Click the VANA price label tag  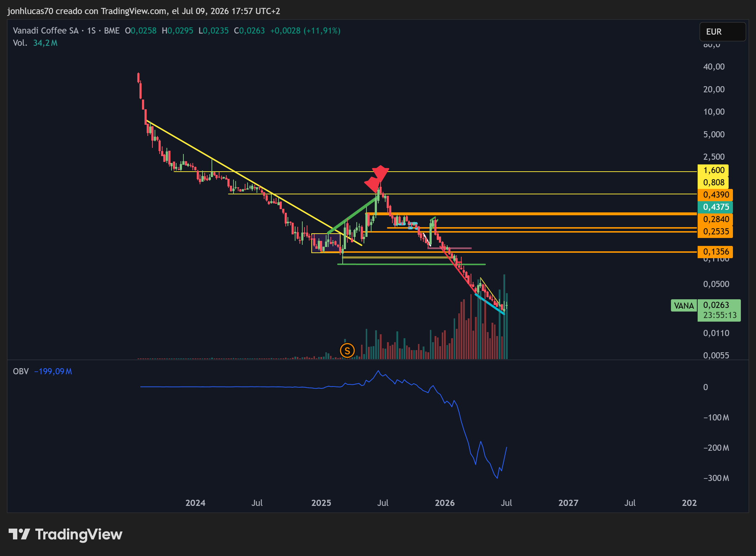[684, 305]
